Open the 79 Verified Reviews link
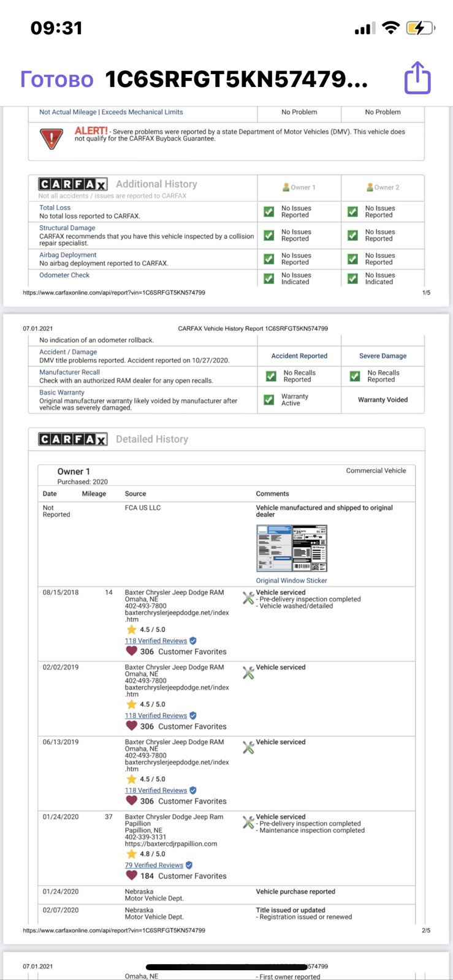The height and width of the screenshot is (980, 453). click(x=154, y=865)
